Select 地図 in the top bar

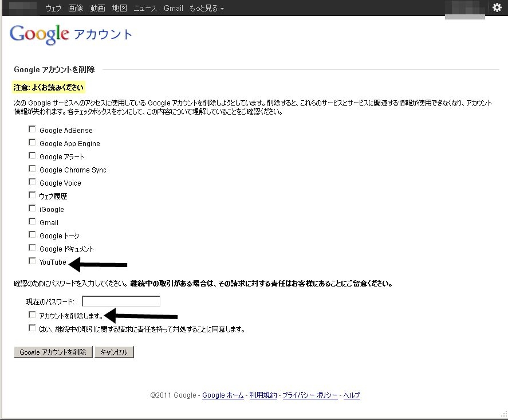pyautogui.click(x=119, y=8)
